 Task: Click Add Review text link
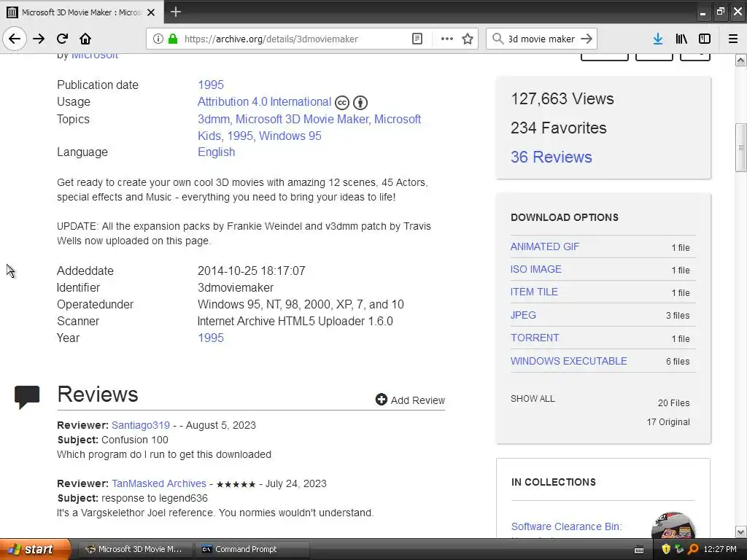[x=418, y=400]
